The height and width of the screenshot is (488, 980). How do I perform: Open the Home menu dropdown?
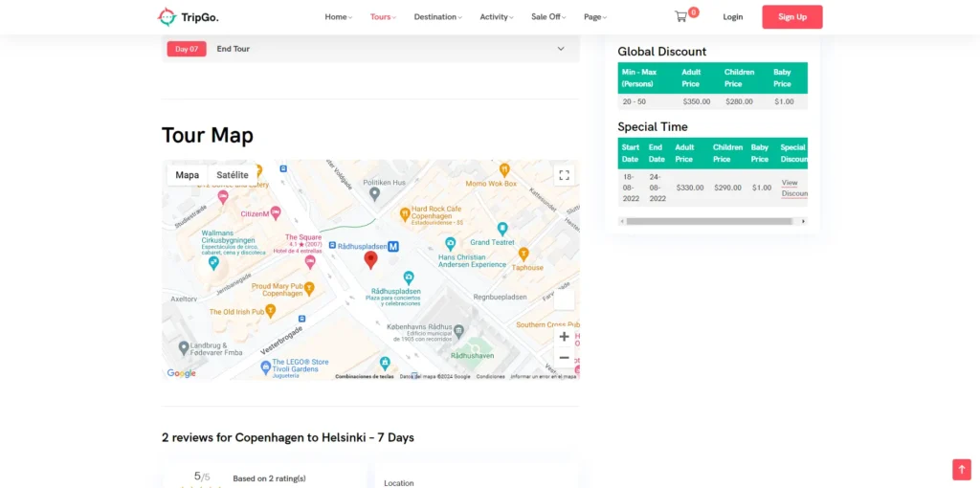coord(338,17)
